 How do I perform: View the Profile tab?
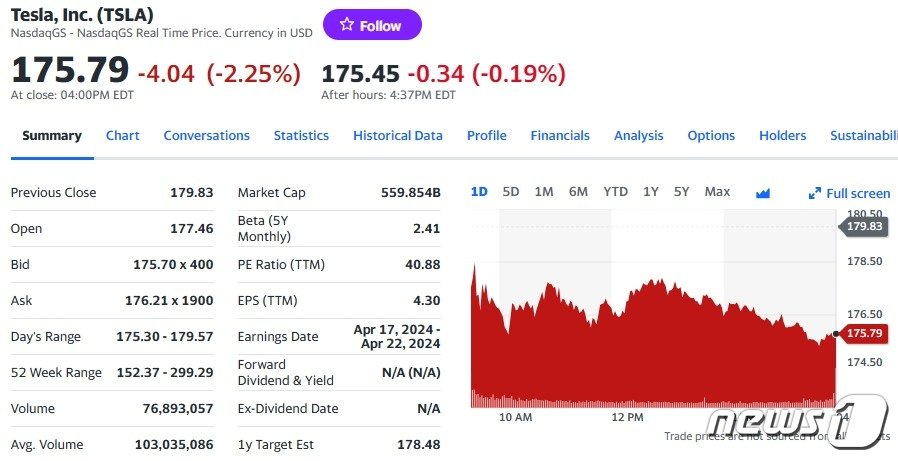486,136
